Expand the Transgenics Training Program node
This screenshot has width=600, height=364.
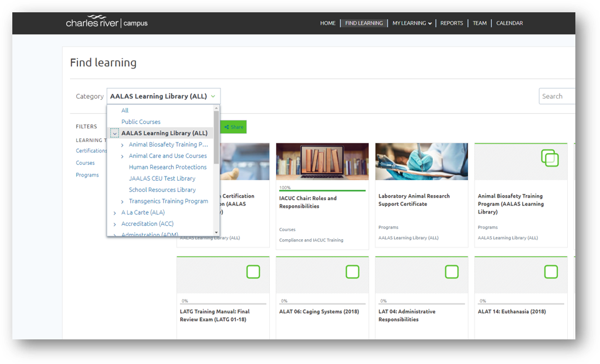122,202
